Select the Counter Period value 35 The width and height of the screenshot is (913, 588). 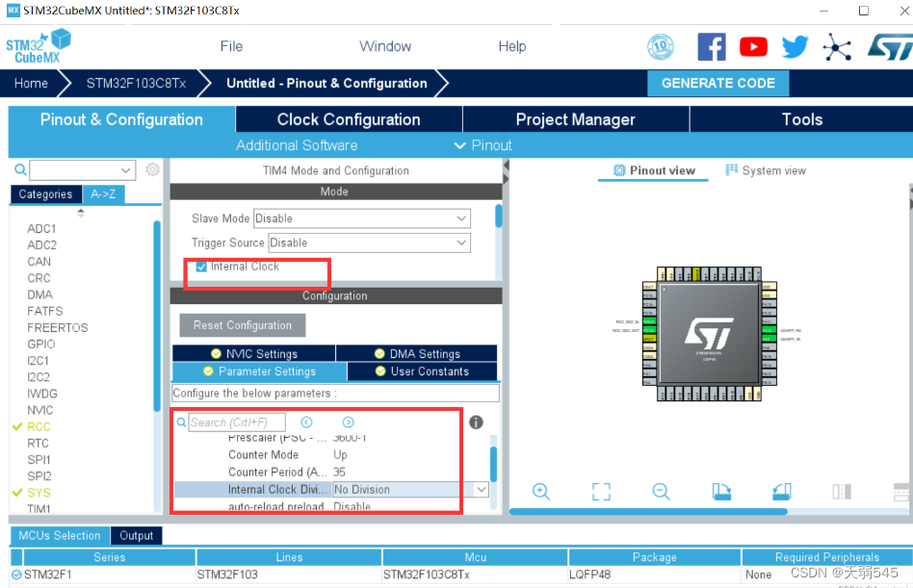tap(339, 473)
